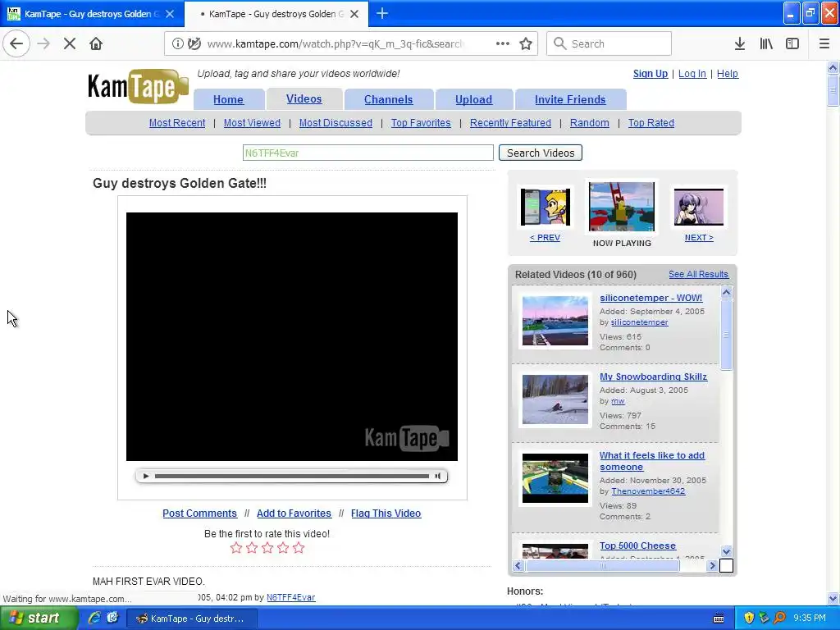
Task: Click See All Results link
Action: click(x=698, y=274)
